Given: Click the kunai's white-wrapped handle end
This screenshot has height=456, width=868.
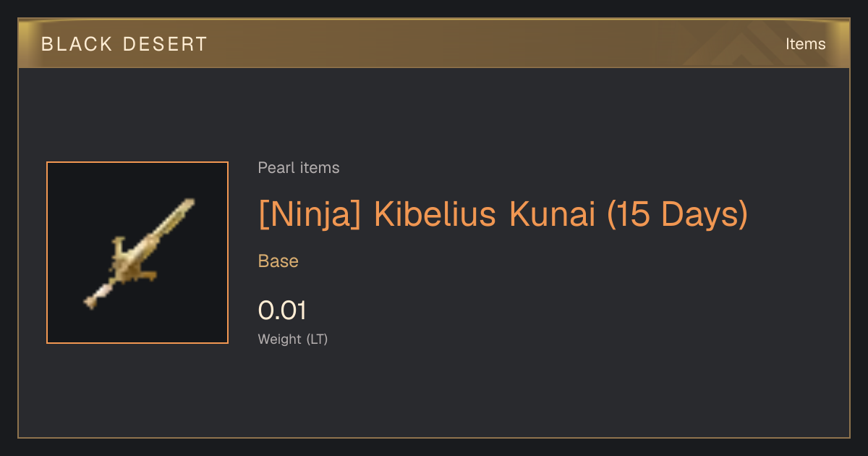Looking at the screenshot, I should click(95, 297).
